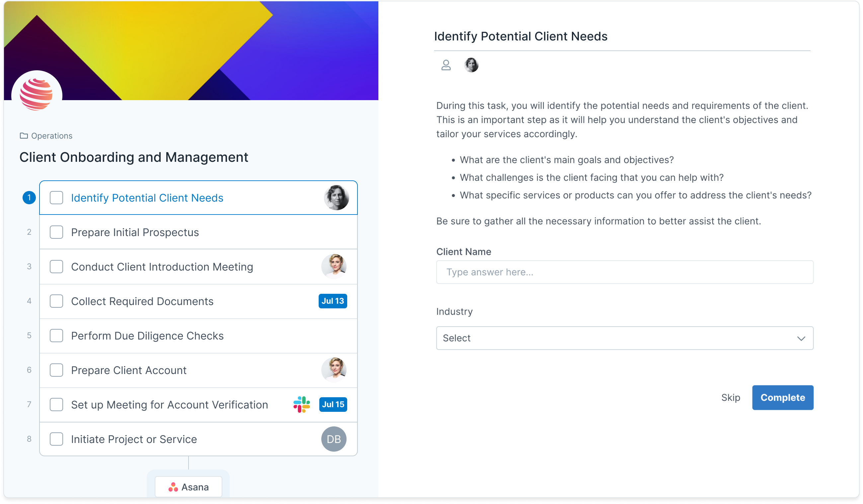This screenshot has width=863, height=504.
Task: Tick the Prepare Initial Prospectus checkbox
Action: [56, 232]
